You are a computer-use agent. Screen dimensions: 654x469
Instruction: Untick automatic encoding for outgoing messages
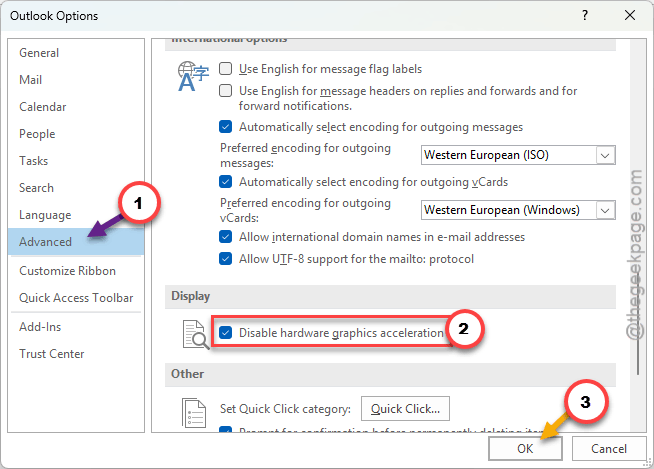pyautogui.click(x=226, y=126)
